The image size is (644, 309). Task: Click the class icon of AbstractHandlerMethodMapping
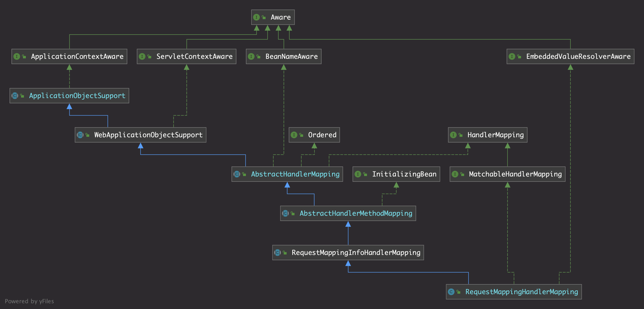click(x=285, y=213)
